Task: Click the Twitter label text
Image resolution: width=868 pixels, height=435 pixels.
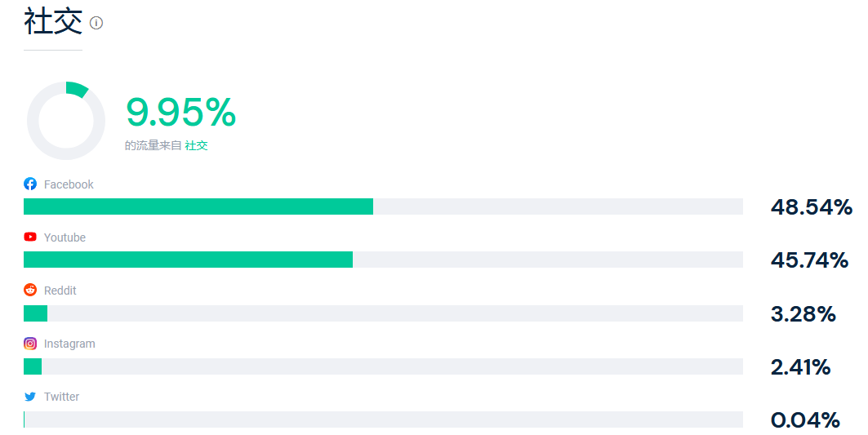Action: point(61,397)
